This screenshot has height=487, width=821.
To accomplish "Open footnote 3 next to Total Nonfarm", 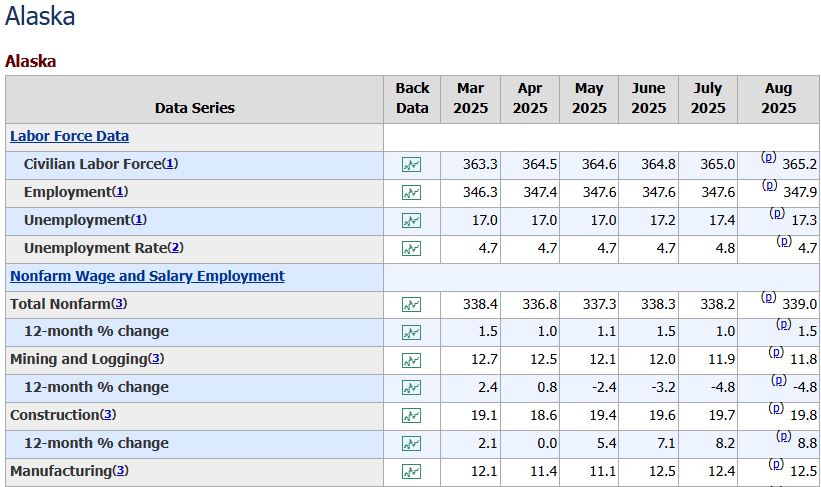I will pos(119,304).
